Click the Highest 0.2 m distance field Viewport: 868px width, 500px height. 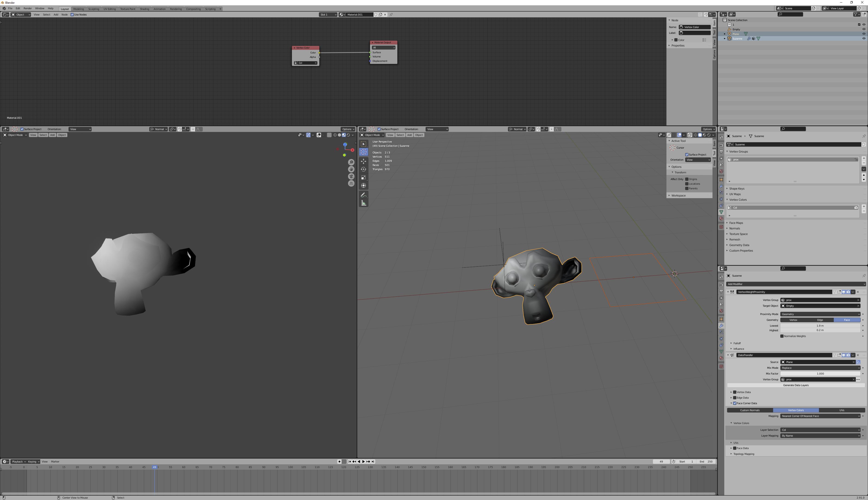click(820, 330)
